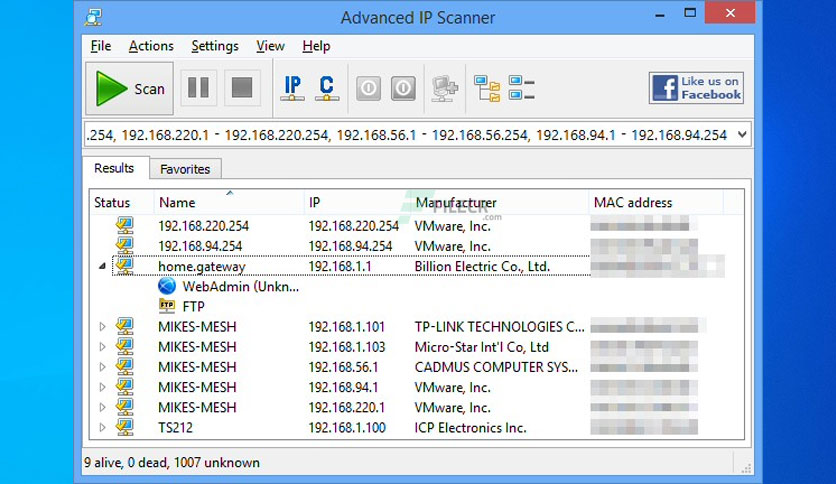
Task: Click the status icon for the 192.168.1.101 row
Action: click(x=125, y=326)
